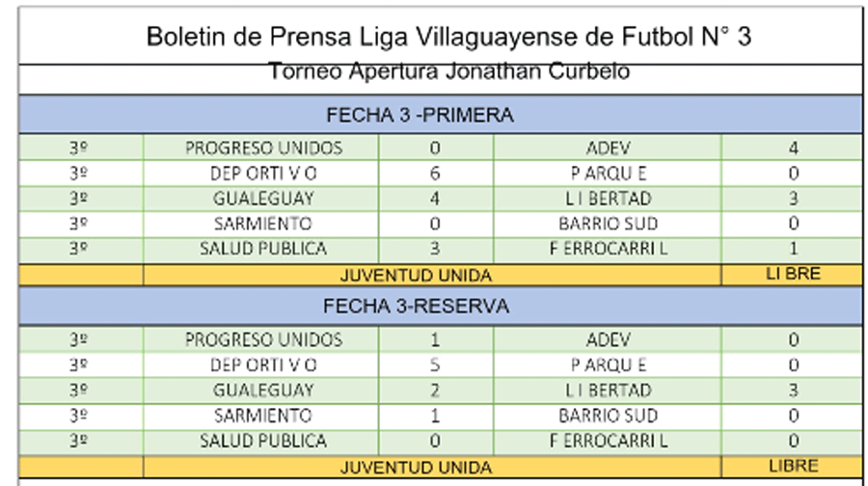Image resolution: width=868 pixels, height=486 pixels.
Task: Click LIBERTAD team cell in Primera table
Action: tap(608, 199)
